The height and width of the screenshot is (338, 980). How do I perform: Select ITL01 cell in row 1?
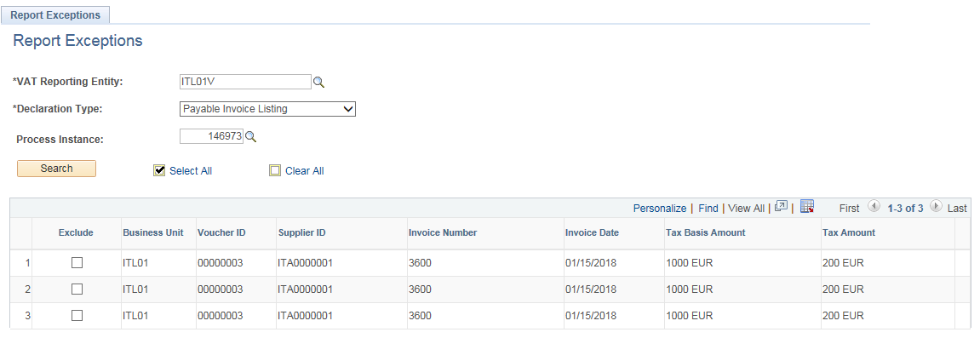(x=135, y=263)
